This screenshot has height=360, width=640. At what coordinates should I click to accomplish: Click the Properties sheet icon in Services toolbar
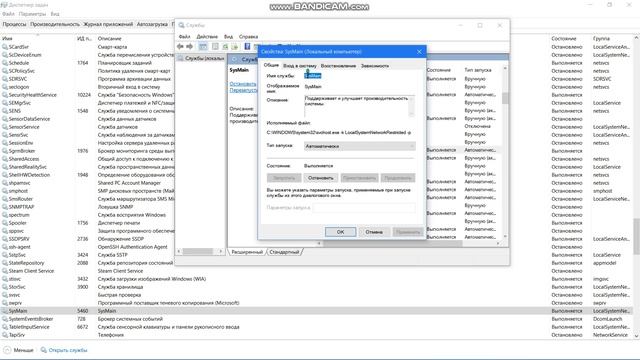[215, 47]
